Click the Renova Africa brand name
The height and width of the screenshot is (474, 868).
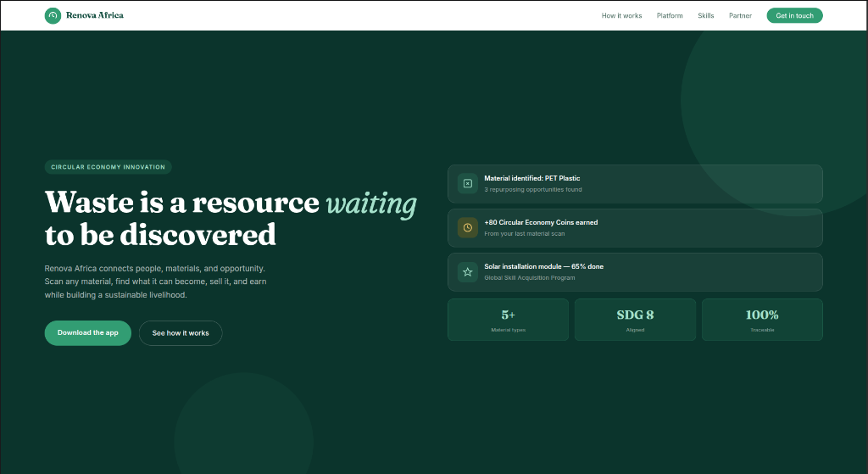point(95,15)
